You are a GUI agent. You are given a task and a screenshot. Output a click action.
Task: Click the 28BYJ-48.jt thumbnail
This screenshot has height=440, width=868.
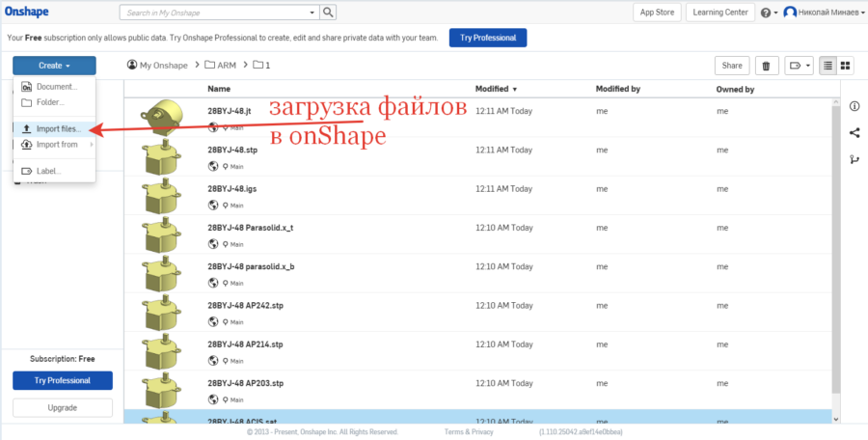161,118
